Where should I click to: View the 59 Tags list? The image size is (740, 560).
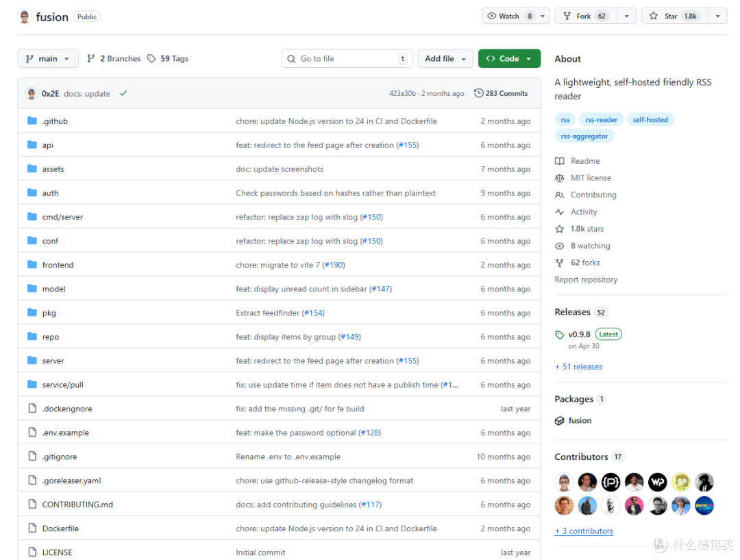pyautogui.click(x=168, y=58)
